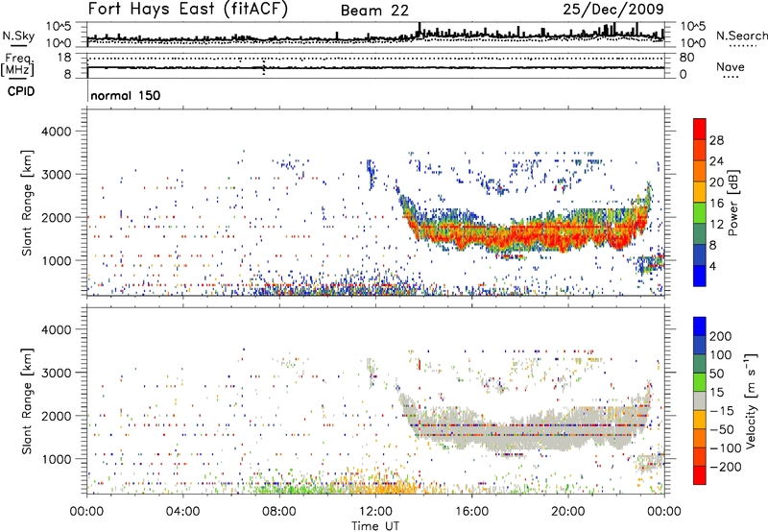Click the date '25/Dec/2009'
Image resolution: width=768 pixels, height=532 pixels.
point(613,9)
